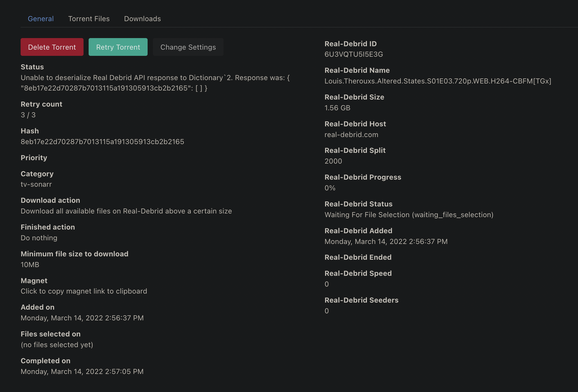
Task: Click the Real-Debrid Status waiting_files_selection text
Action: click(409, 215)
